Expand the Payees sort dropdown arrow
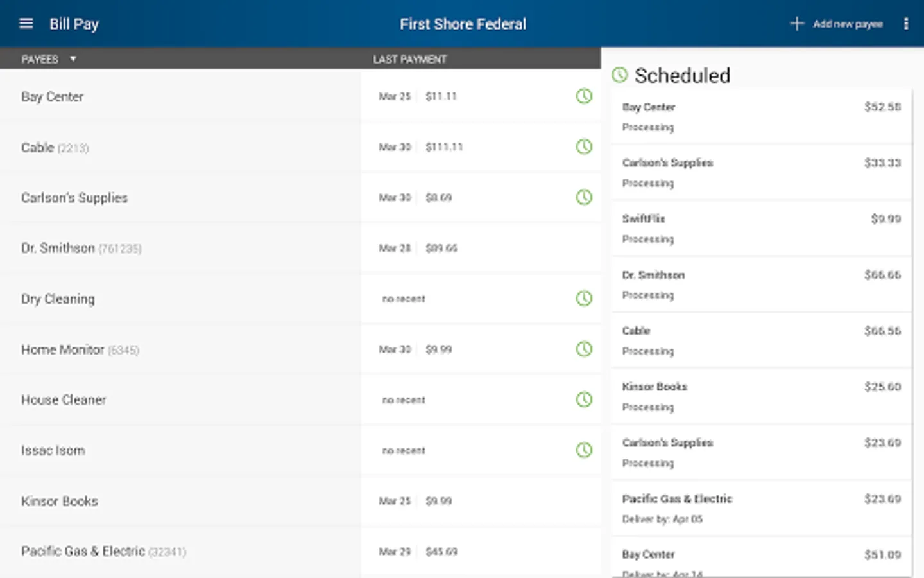The image size is (924, 578). click(73, 59)
